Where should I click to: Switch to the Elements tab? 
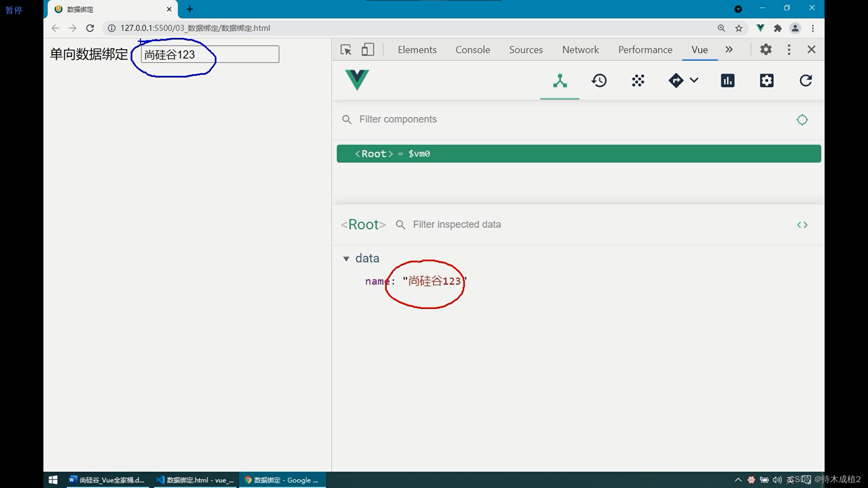coord(417,50)
